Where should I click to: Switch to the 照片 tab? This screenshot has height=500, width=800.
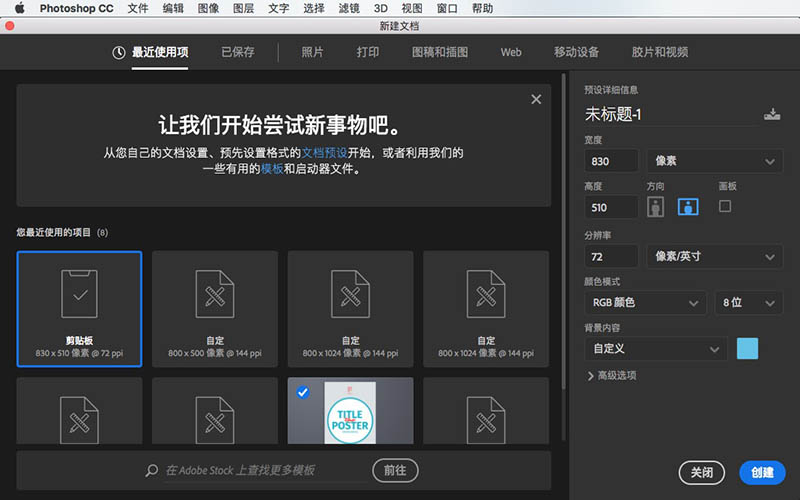(x=312, y=52)
